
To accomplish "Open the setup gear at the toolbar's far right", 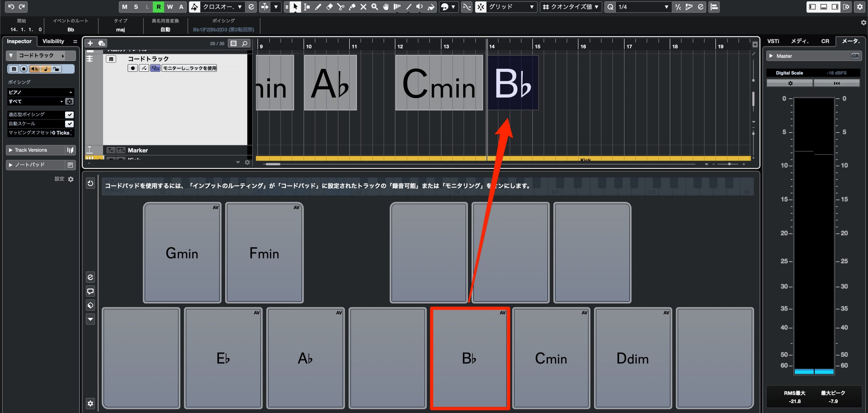I will pyautogui.click(x=860, y=7).
